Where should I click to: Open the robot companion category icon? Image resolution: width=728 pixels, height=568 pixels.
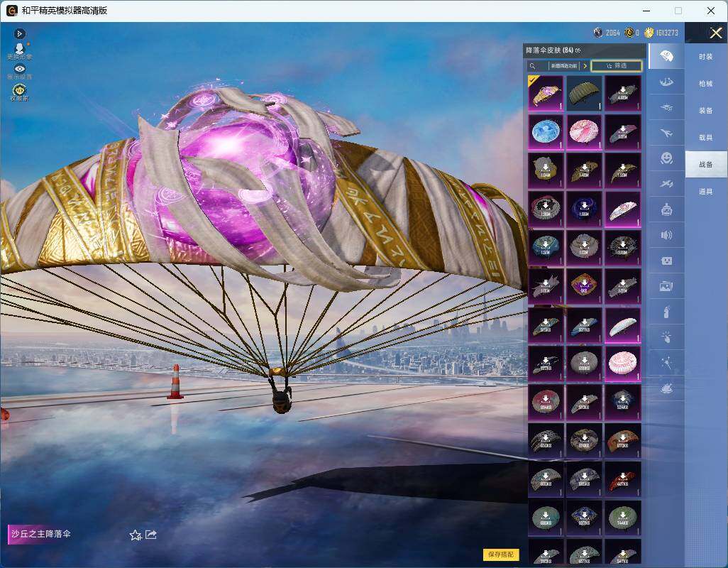[x=666, y=209]
